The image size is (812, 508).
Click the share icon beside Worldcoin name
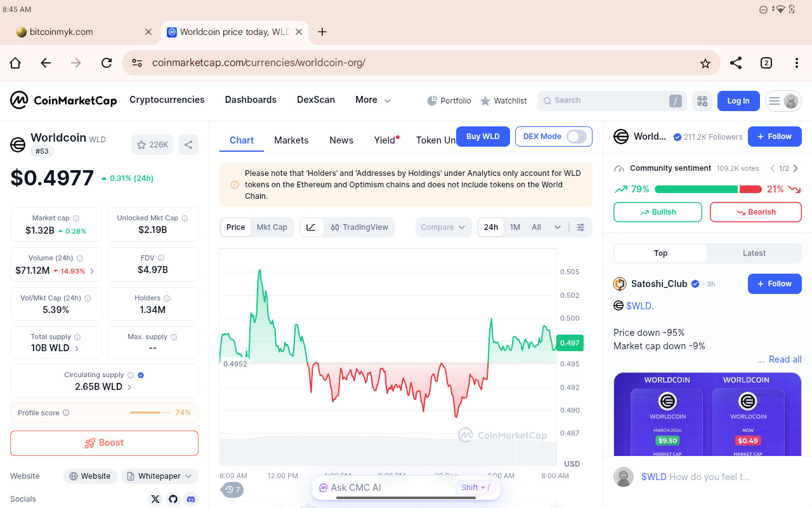pos(188,145)
